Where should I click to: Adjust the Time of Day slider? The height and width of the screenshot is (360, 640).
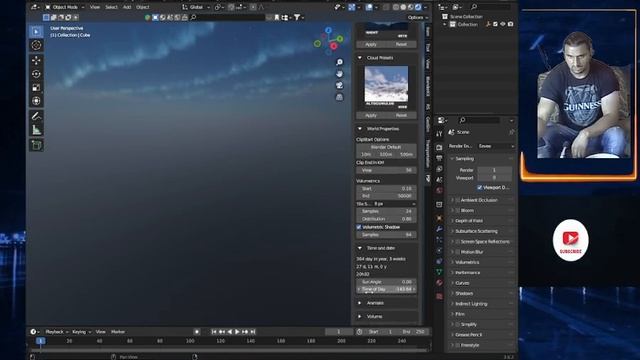[386, 289]
